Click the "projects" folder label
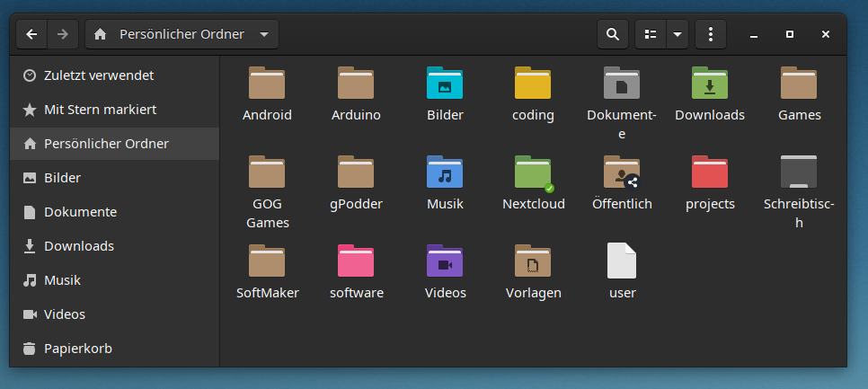Image resolution: width=868 pixels, height=389 pixels. click(x=710, y=205)
